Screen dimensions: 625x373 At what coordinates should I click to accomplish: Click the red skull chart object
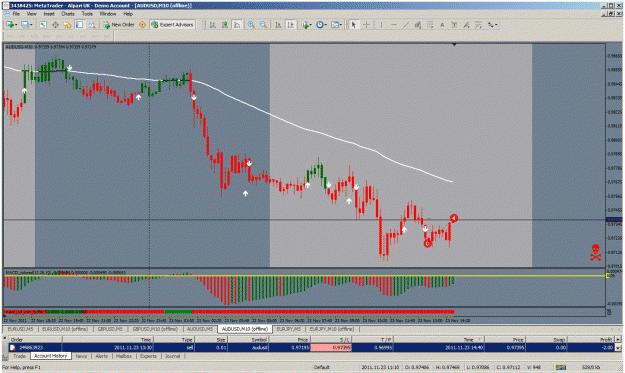[x=596, y=252]
